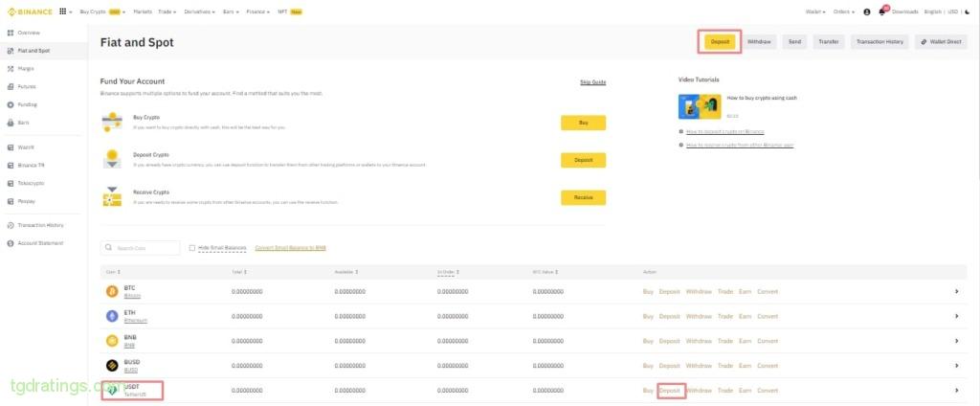Open the Markets menu item
This screenshot has width=980, height=406.
click(x=143, y=11)
